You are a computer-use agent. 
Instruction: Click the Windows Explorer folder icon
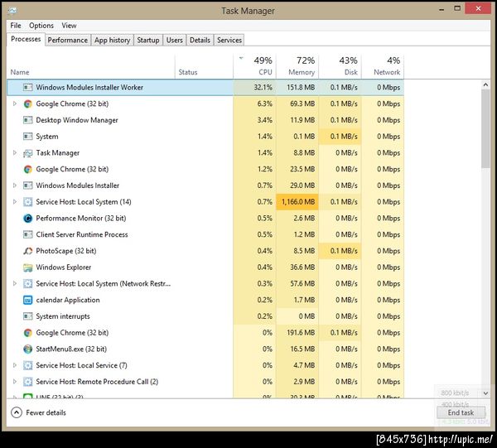tap(28, 267)
